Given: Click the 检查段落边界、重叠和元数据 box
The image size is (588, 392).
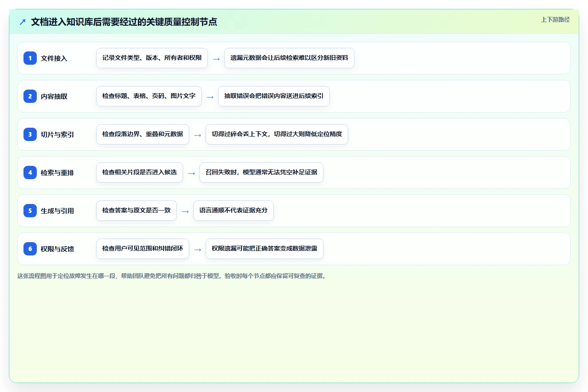Looking at the screenshot, I should coord(143,134).
